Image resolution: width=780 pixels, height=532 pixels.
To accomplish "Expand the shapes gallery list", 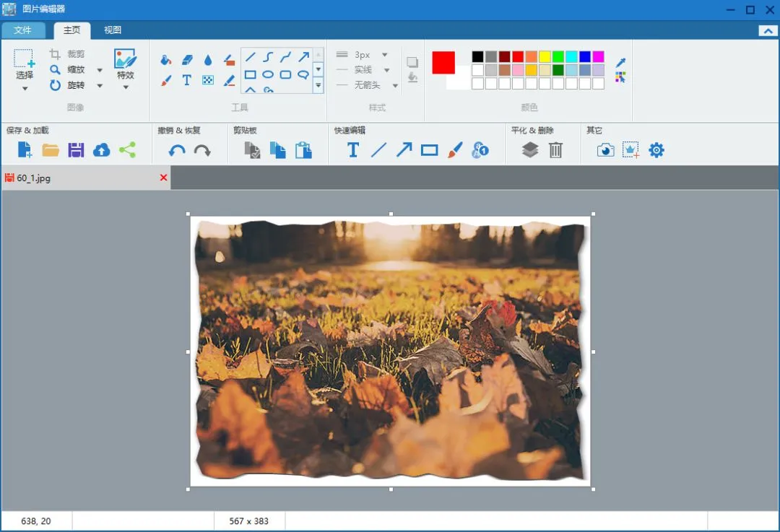I will (318, 85).
